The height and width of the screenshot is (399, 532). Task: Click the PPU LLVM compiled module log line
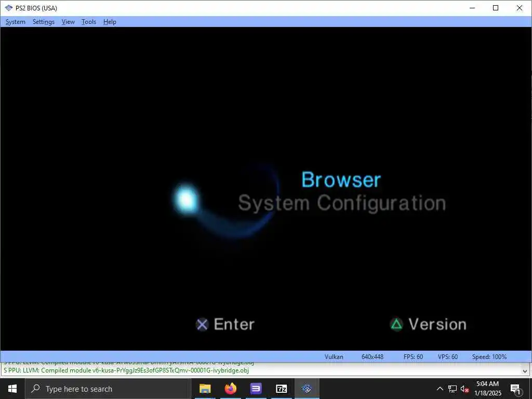126,370
